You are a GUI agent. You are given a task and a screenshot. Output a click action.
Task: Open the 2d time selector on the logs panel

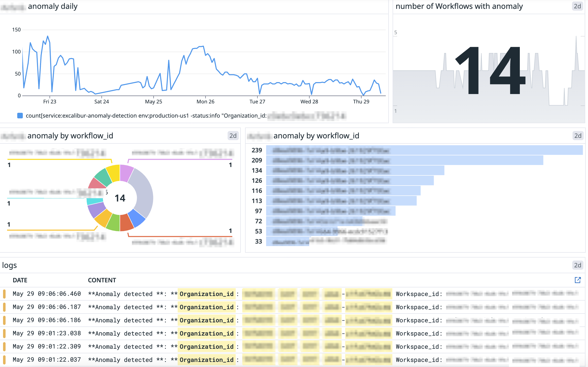pyautogui.click(x=578, y=265)
